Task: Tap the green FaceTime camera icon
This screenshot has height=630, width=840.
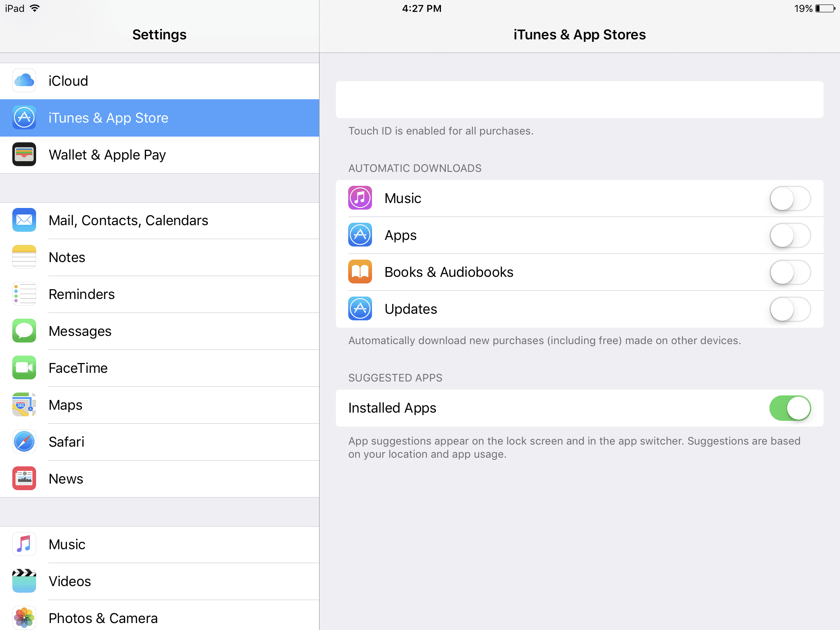Action: [x=24, y=368]
